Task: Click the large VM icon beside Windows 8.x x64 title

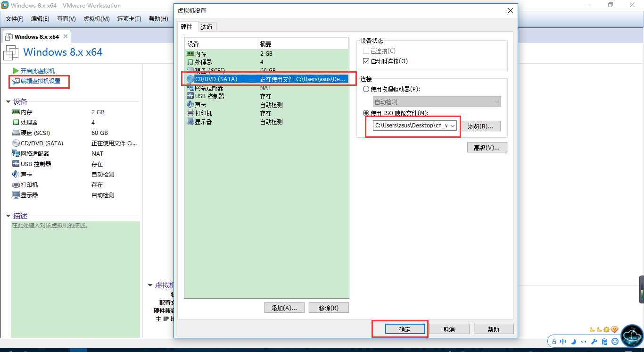Action: coord(11,53)
